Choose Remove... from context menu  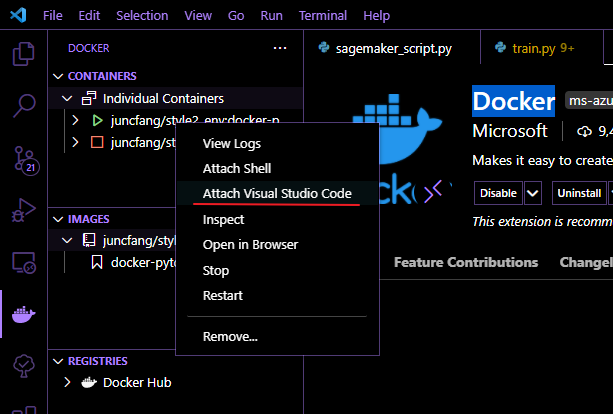[x=278, y=337]
